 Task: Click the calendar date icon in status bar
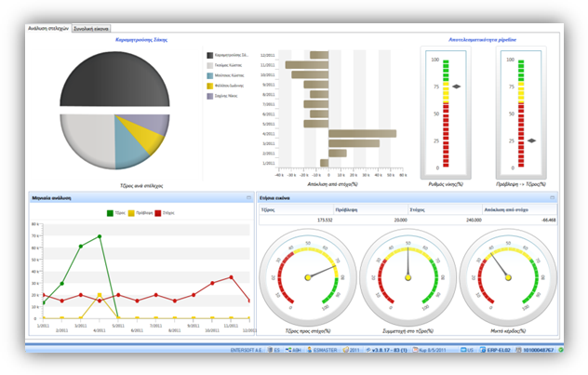pos(415,350)
